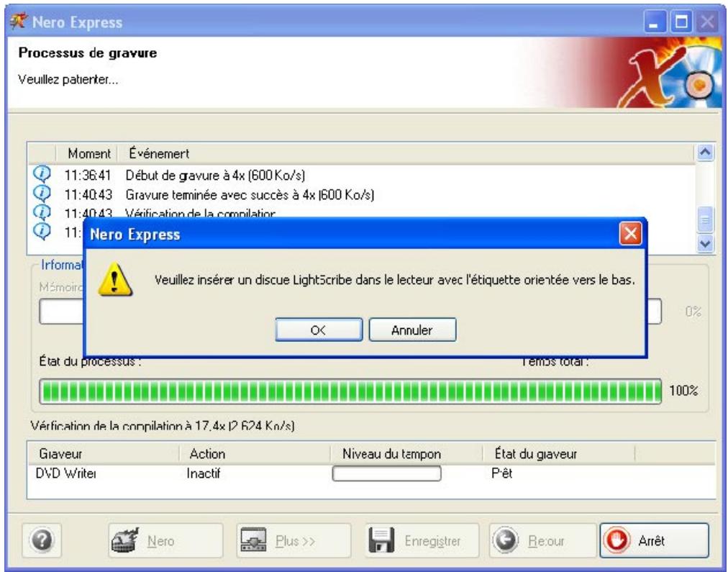The width and height of the screenshot is (728, 572).
Task: Go back with the Retour button
Action: 542,540
